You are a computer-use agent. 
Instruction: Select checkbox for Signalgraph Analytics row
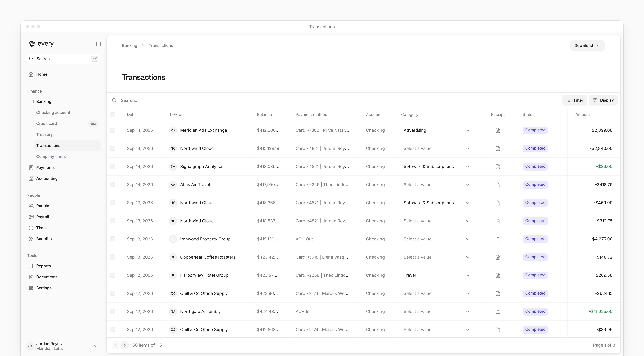point(113,166)
